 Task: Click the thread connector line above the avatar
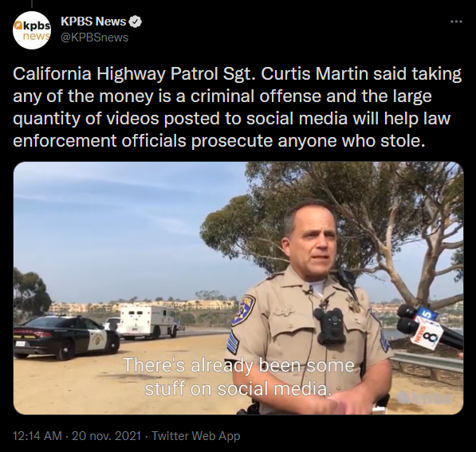pos(32,4)
